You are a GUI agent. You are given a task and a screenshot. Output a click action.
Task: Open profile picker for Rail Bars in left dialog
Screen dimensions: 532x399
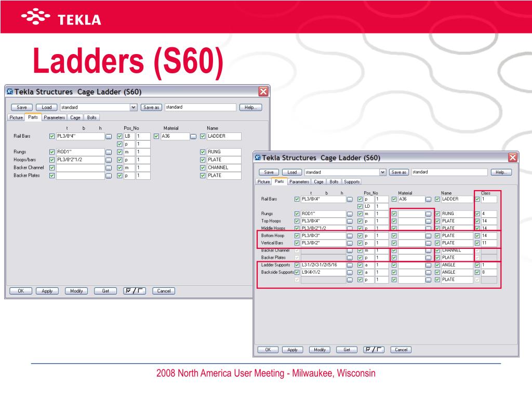pos(109,137)
